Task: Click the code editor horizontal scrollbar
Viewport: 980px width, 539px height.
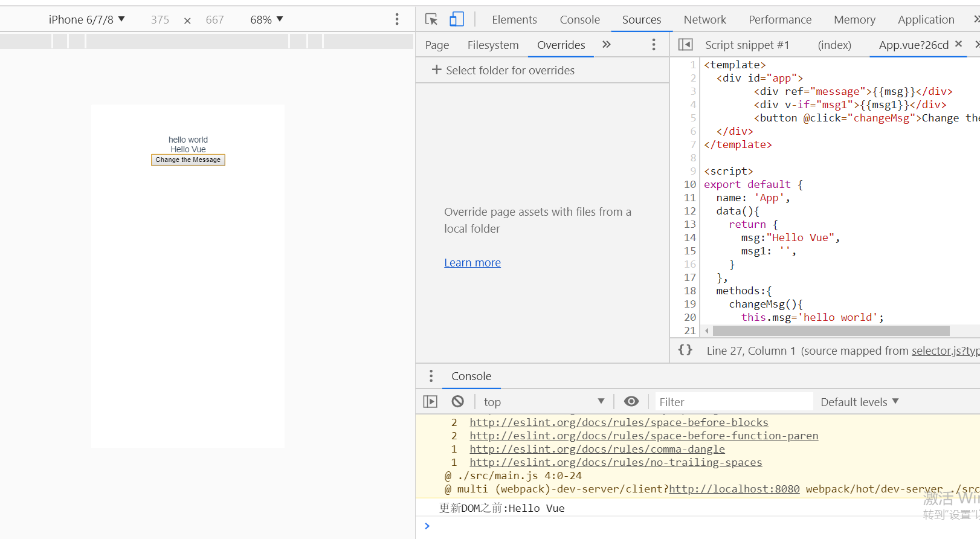Action: tap(831, 331)
